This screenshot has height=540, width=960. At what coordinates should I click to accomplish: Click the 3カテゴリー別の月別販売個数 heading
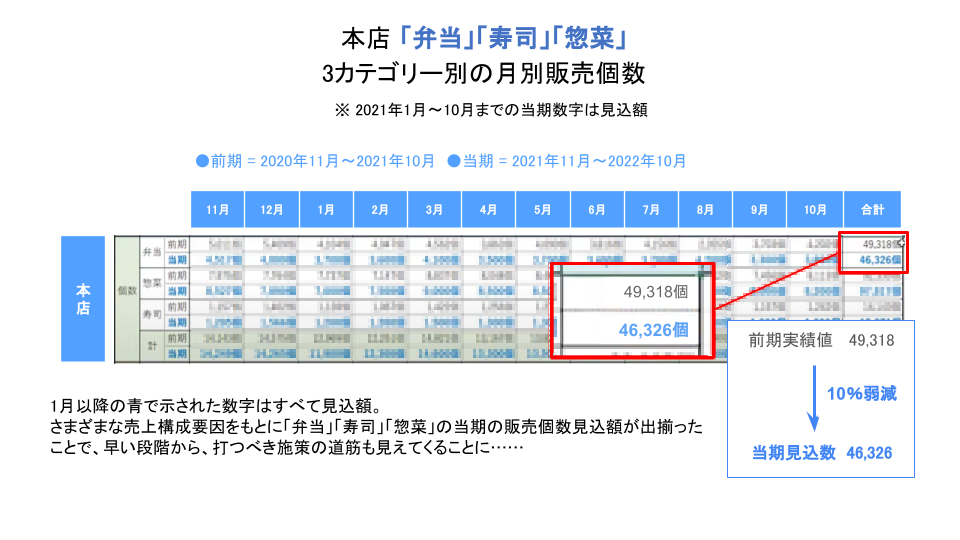[x=484, y=73]
